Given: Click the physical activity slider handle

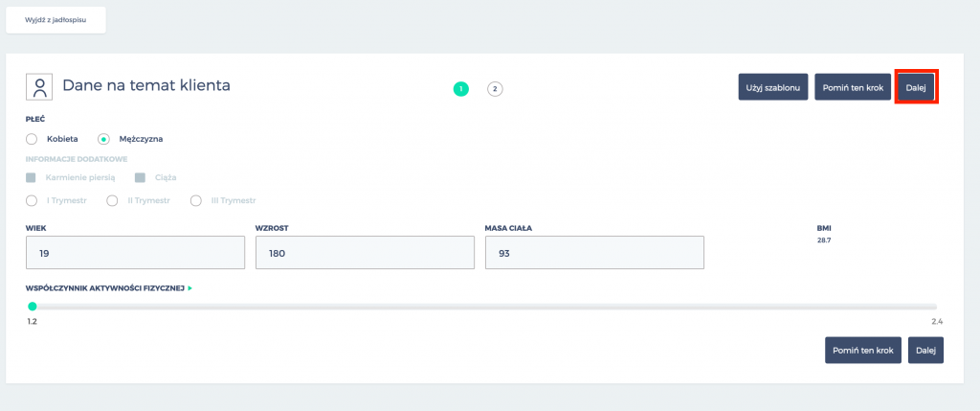Looking at the screenshot, I should pos(33,307).
